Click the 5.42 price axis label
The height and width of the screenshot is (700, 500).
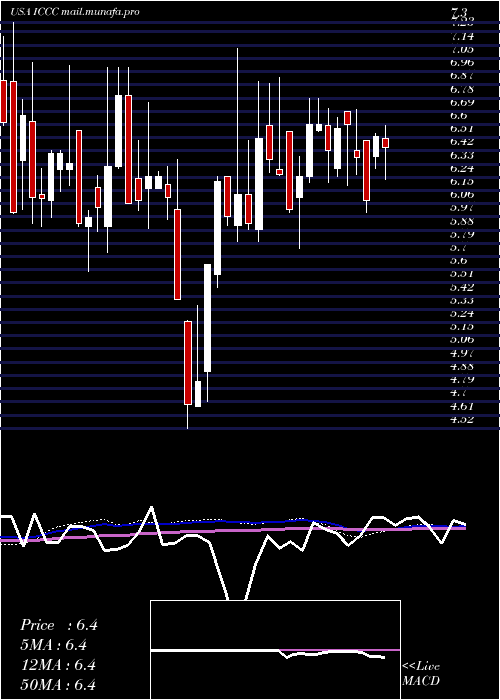point(462,287)
